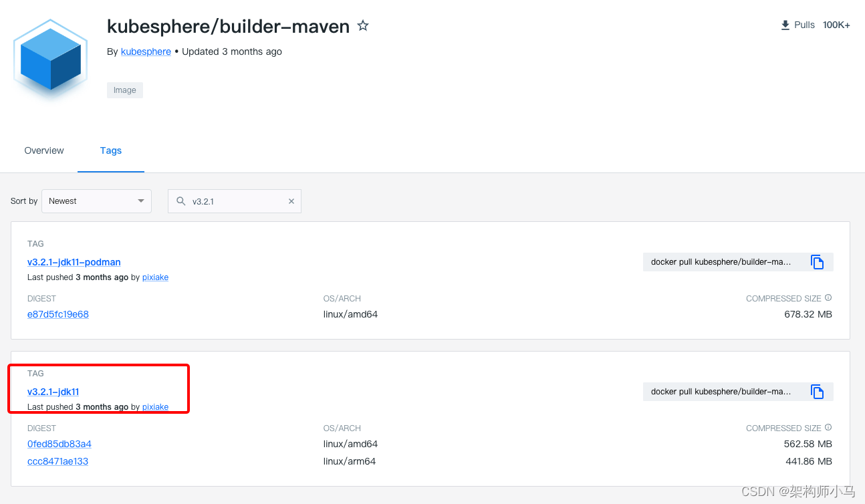The width and height of the screenshot is (865, 504).
Task: Click the Pulls download icon
Action: pos(785,24)
